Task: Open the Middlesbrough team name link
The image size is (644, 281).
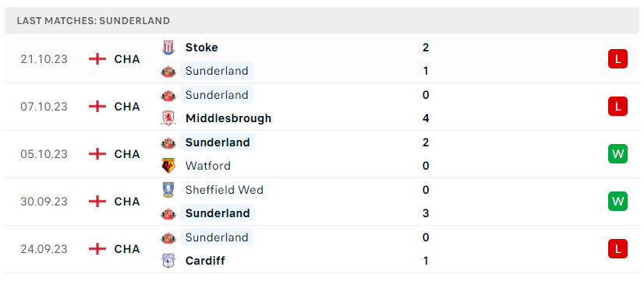Action: pyautogui.click(x=228, y=118)
